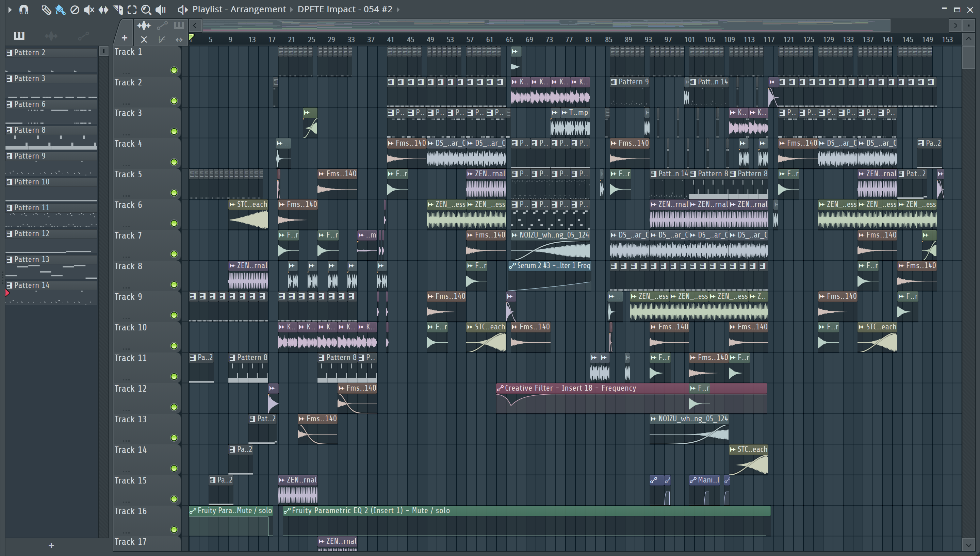Toggle the magnet snap tool
980x556 pixels.
pos(24,10)
